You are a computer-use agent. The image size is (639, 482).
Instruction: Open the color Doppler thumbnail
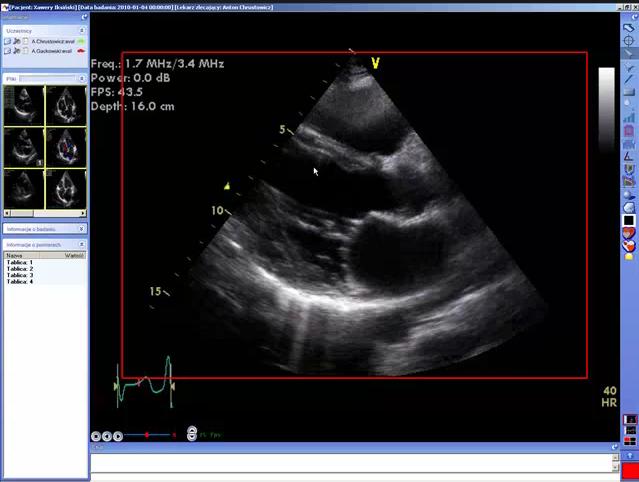tap(65, 147)
